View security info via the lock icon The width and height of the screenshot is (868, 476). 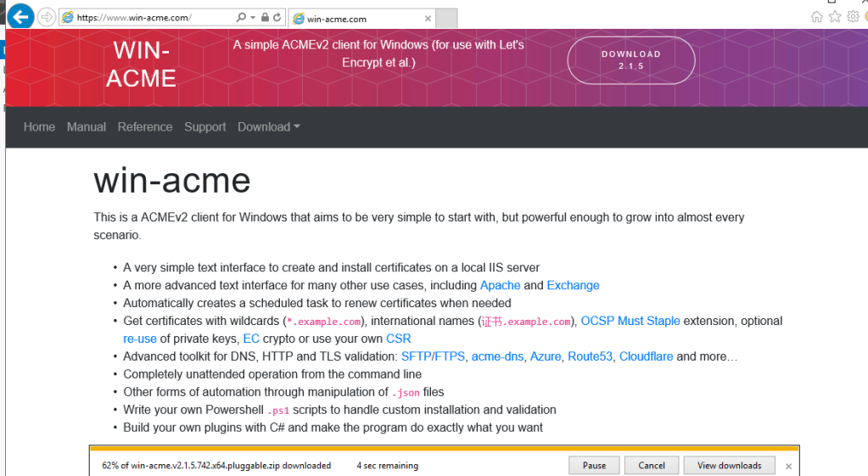coord(266,17)
